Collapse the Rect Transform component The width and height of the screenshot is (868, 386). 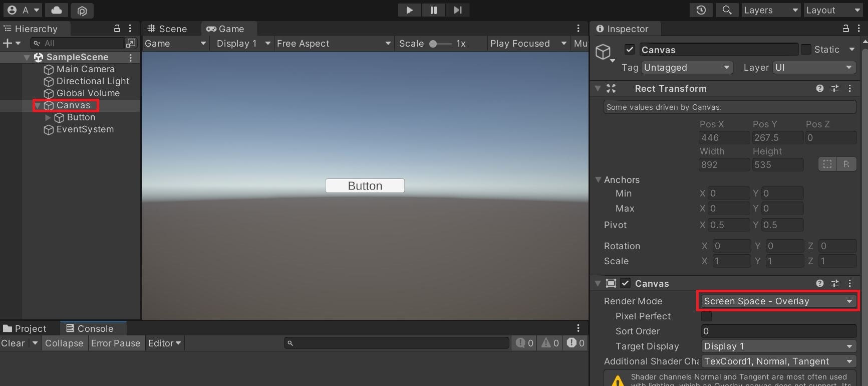tap(598, 88)
